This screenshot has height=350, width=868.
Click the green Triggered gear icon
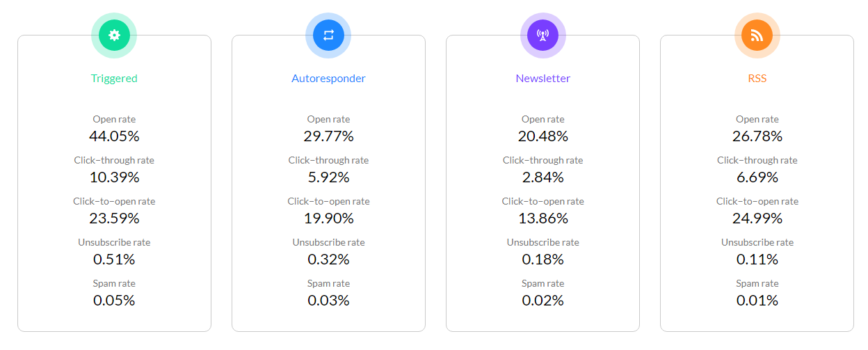coord(114,35)
